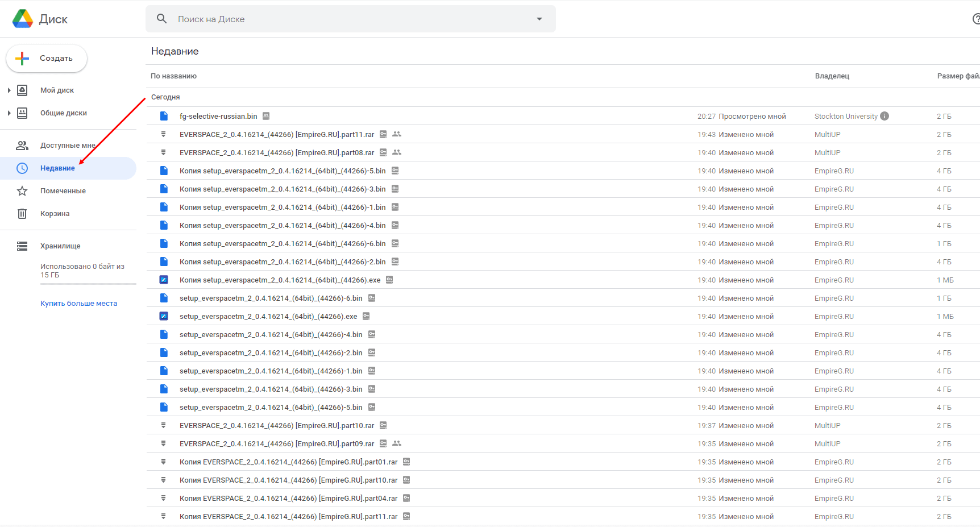This screenshot has height=527, width=980.
Task: Click the search magnifier icon
Action: tap(162, 19)
